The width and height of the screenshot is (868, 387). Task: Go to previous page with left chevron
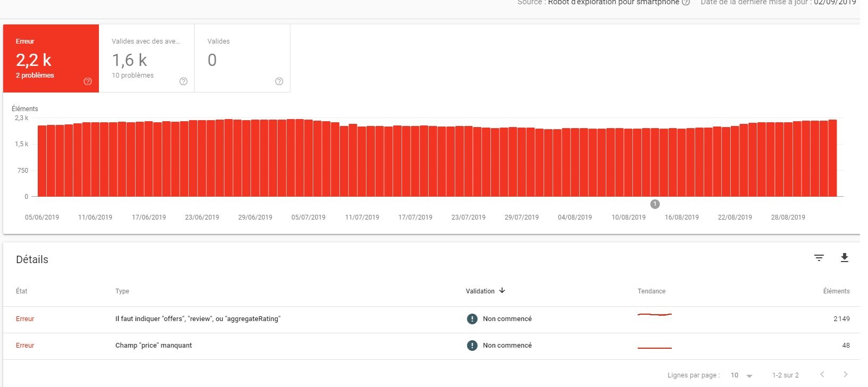[822, 375]
